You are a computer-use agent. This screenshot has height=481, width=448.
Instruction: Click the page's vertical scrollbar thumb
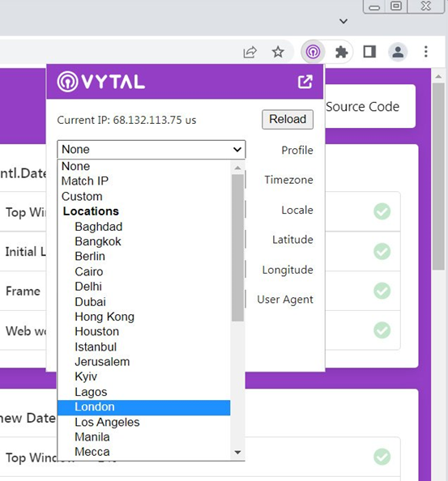pyautogui.click(x=438, y=177)
